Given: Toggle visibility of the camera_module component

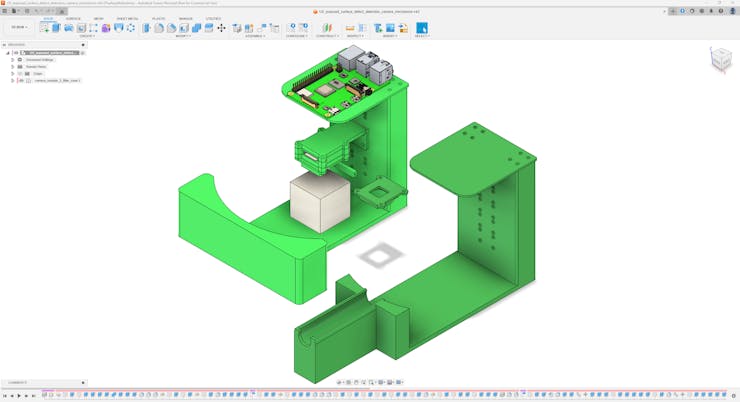Looking at the screenshot, I should coord(21,81).
